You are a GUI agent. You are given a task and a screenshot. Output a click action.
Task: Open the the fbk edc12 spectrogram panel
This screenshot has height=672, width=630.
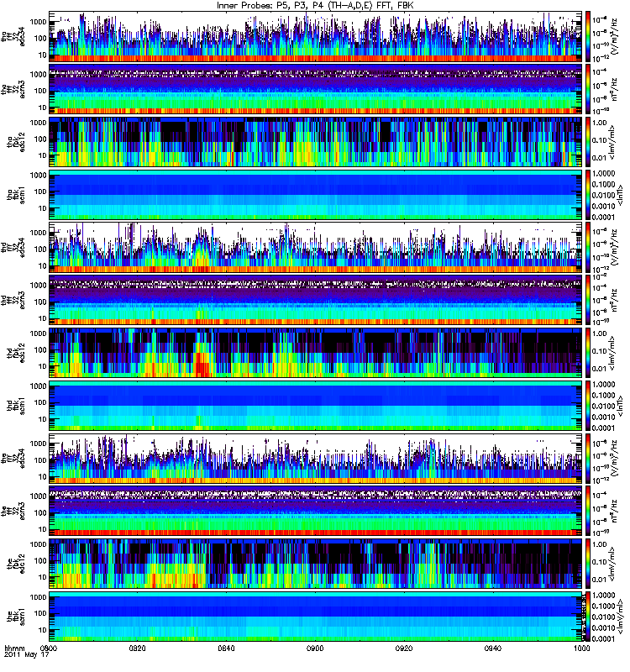[x=316, y=564]
